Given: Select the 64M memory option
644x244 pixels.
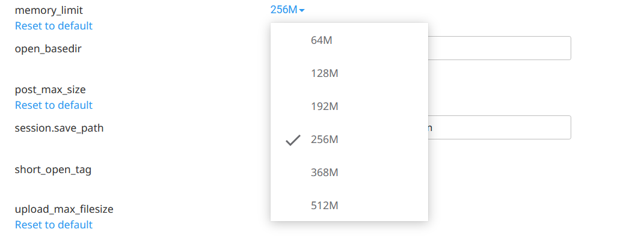Looking at the screenshot, I should pos(322,40).
